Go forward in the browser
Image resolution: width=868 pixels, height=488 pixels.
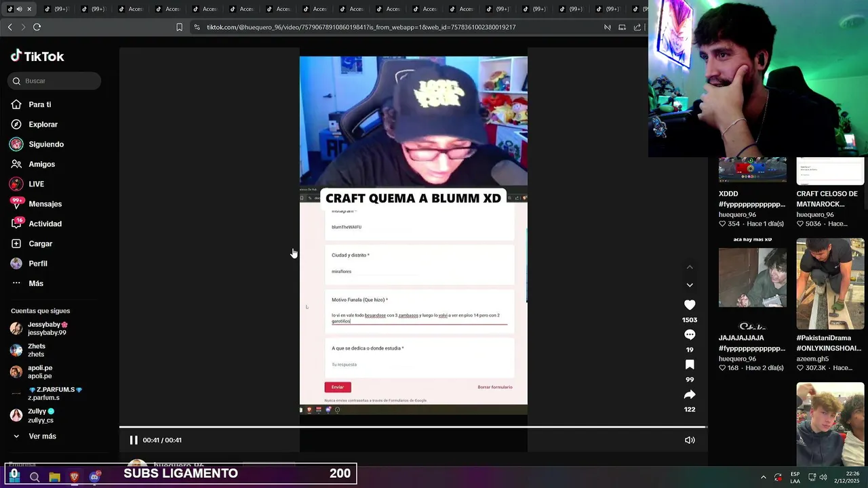coord(22,27)
